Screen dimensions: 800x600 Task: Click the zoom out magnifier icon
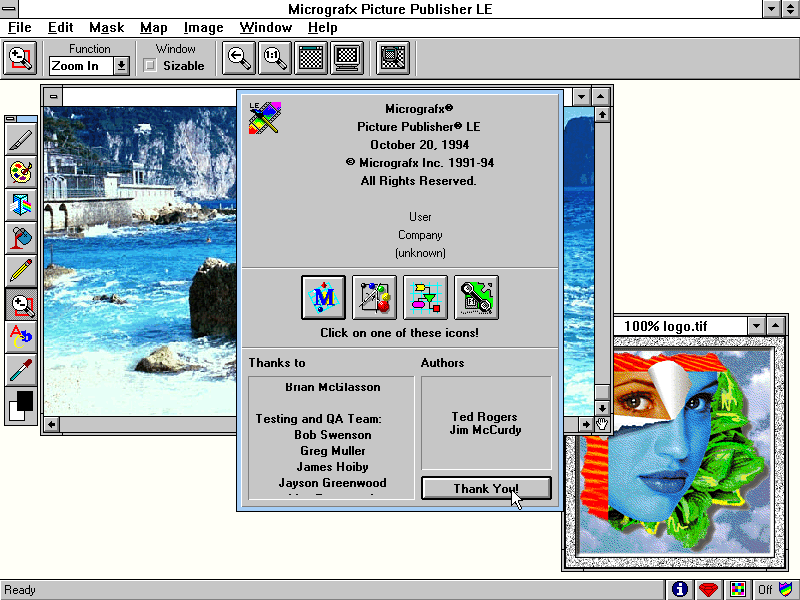pos(239,58)
